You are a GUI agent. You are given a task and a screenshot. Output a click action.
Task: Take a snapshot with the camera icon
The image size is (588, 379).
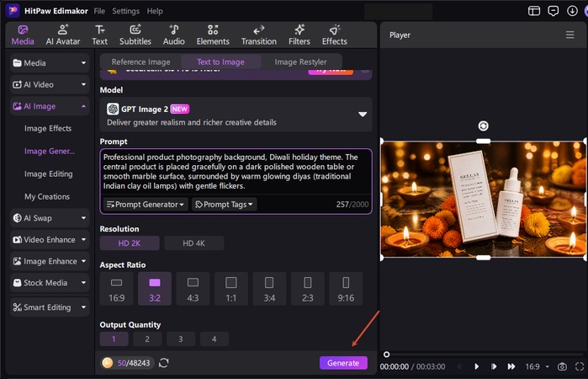562,366
